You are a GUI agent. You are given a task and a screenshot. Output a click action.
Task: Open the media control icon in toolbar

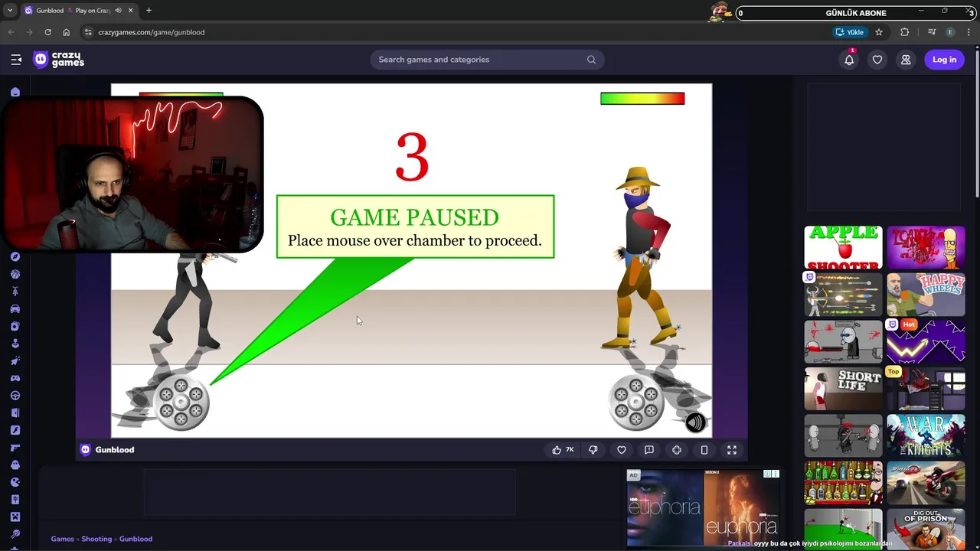point(932,32)
